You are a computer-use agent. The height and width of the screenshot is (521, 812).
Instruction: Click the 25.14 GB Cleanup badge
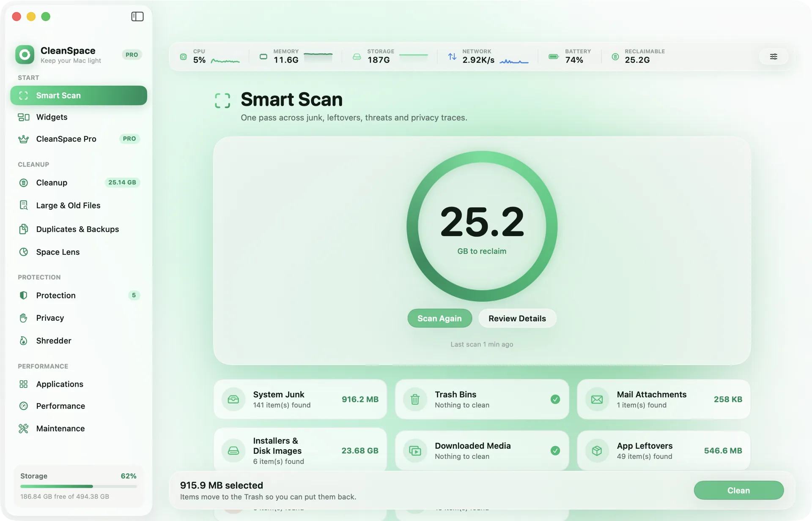(122, 183)
